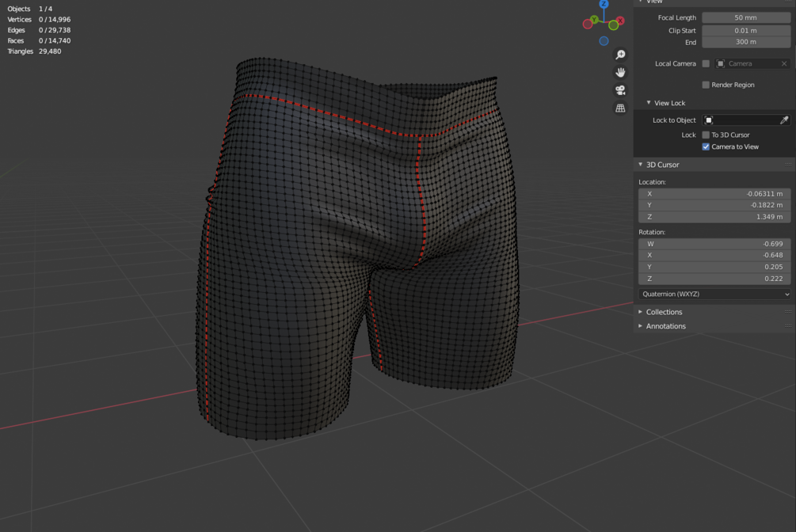Click the green Y axis gizmo handle
The height and width of the screenshot is (532, 796).
pyautogui.click(x=594, y=19)
